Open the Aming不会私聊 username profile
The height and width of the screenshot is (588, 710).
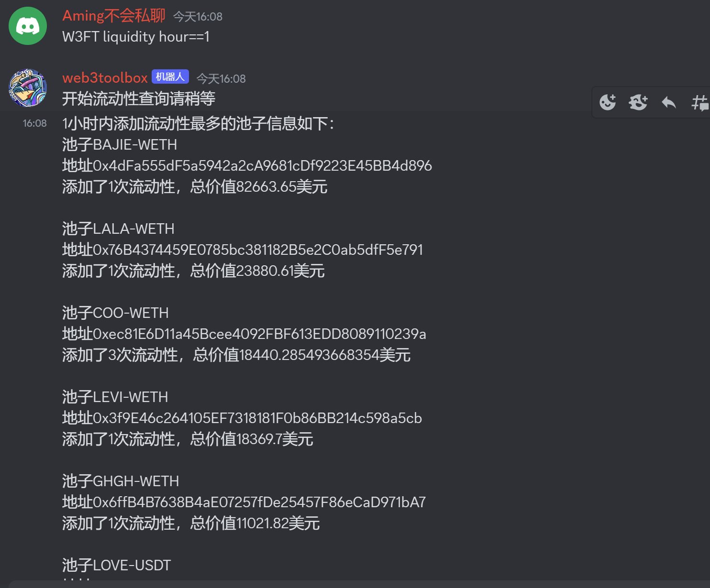click(x=114, y=16)
